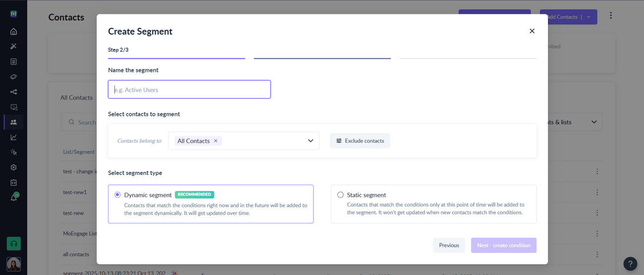This screenshot has width=644, height=275.
Task: Select the Dynamic segment radio button
Action: (x=117, y=195)
